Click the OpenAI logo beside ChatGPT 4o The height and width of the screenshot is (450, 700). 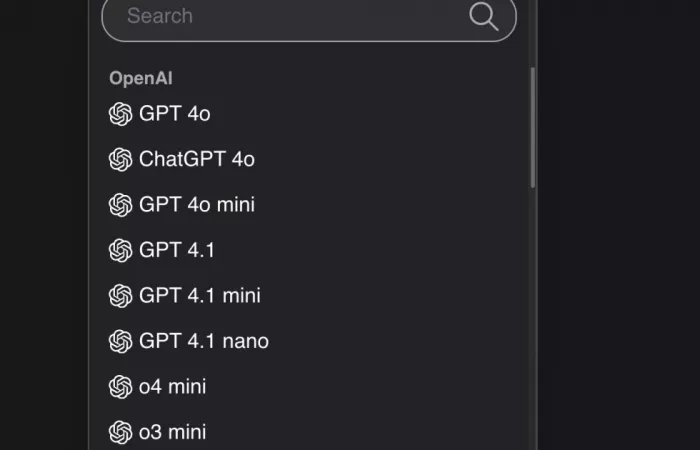pos(120,159)
